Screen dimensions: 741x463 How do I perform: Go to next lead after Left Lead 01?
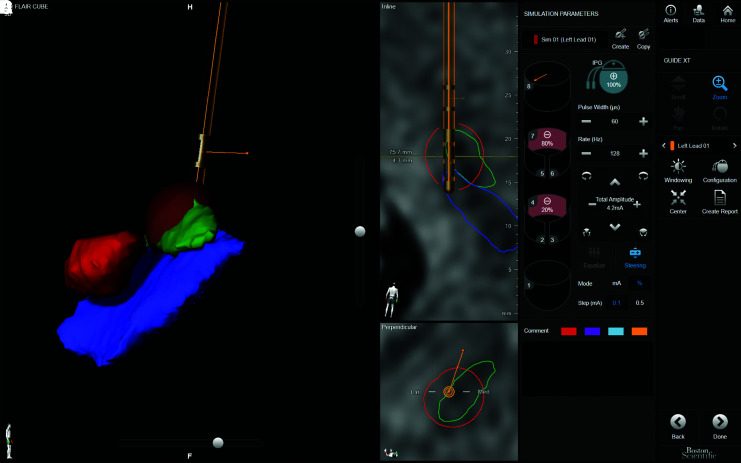coord(735,146)
